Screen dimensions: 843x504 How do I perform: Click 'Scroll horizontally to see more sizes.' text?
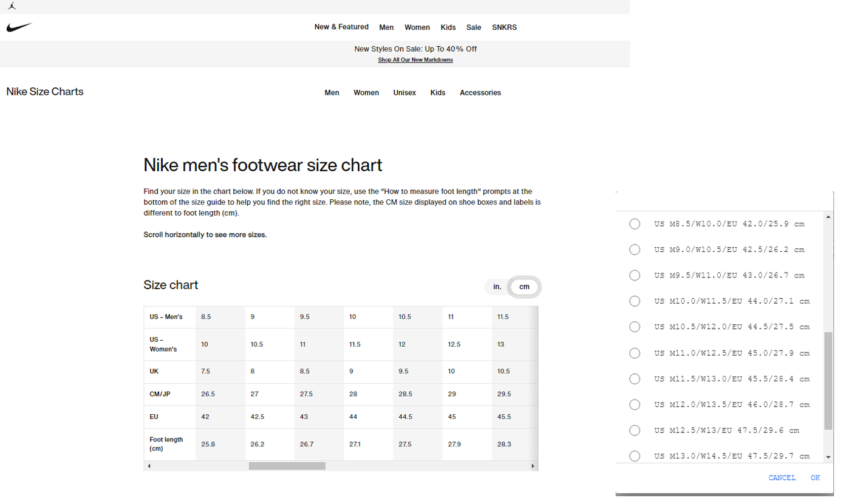click(x=205, y=234)
